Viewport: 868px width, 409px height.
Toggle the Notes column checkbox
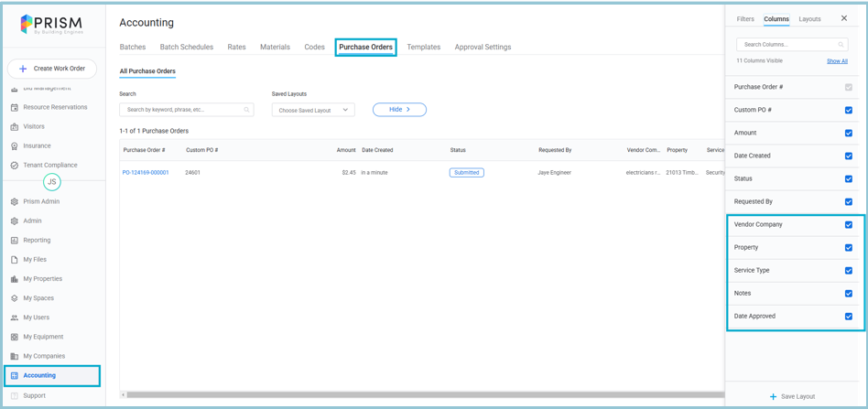[848, 294]
